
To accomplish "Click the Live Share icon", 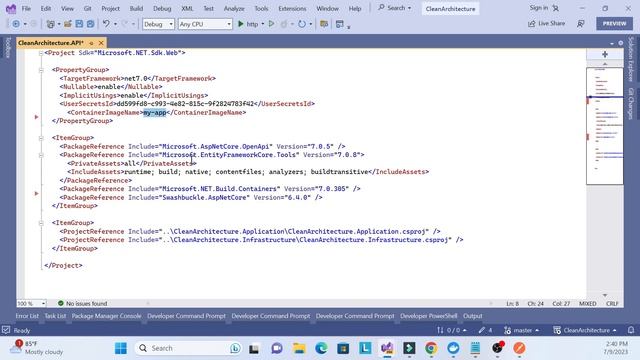I will pos(531,24).
